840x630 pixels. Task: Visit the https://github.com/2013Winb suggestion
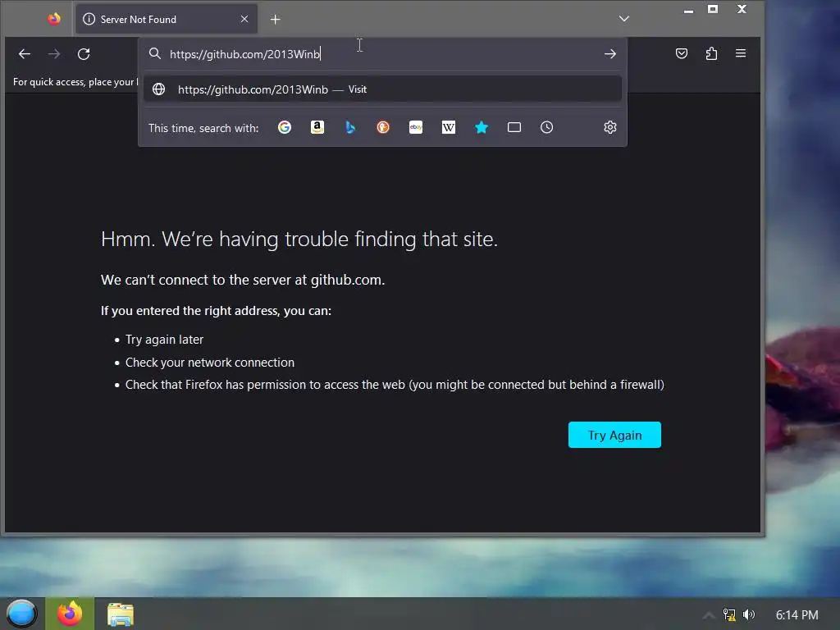click(x=382, y=89)
